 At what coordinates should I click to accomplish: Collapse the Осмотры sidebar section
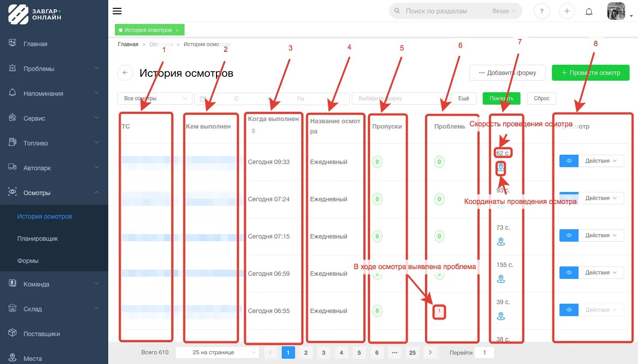coord(54,193)
